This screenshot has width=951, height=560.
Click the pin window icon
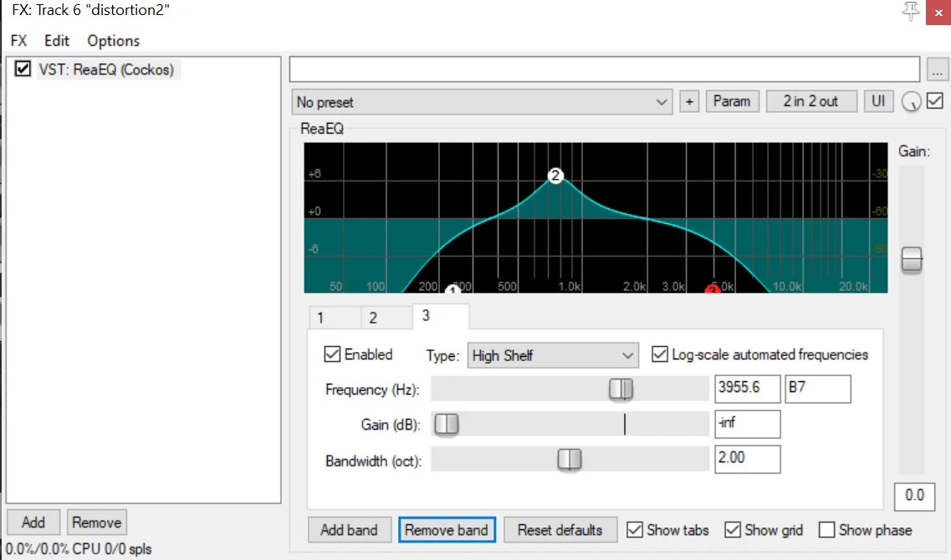pos(911,12)
